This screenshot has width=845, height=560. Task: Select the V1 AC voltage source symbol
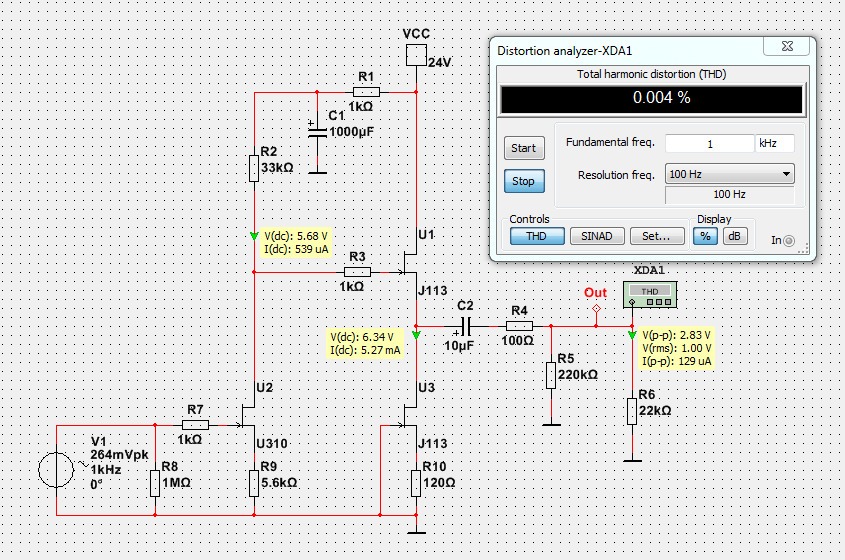(56, 469)
